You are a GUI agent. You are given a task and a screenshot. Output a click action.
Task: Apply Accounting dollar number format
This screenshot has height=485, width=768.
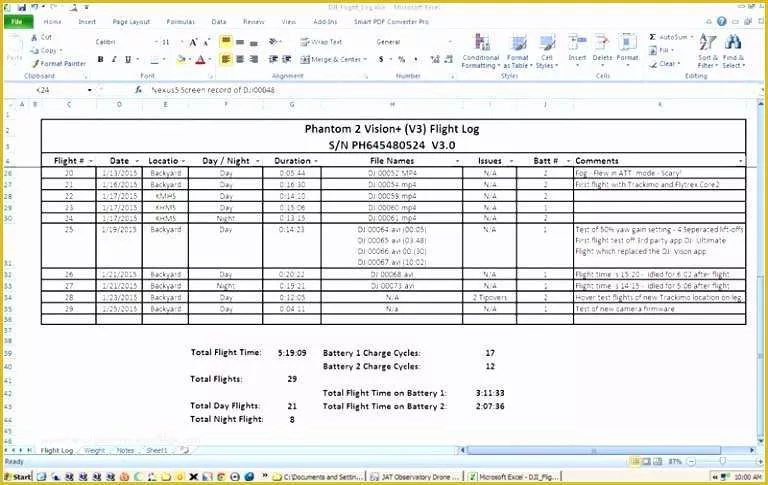click(x=381, y=59)
